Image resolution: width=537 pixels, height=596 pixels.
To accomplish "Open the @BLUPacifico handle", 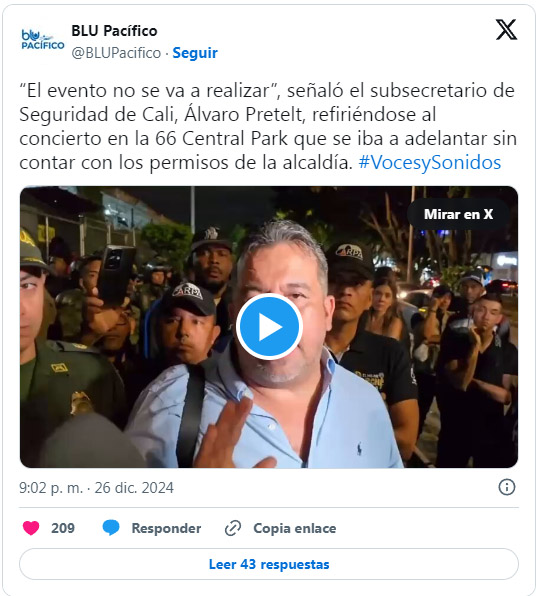I will [116, 53].
